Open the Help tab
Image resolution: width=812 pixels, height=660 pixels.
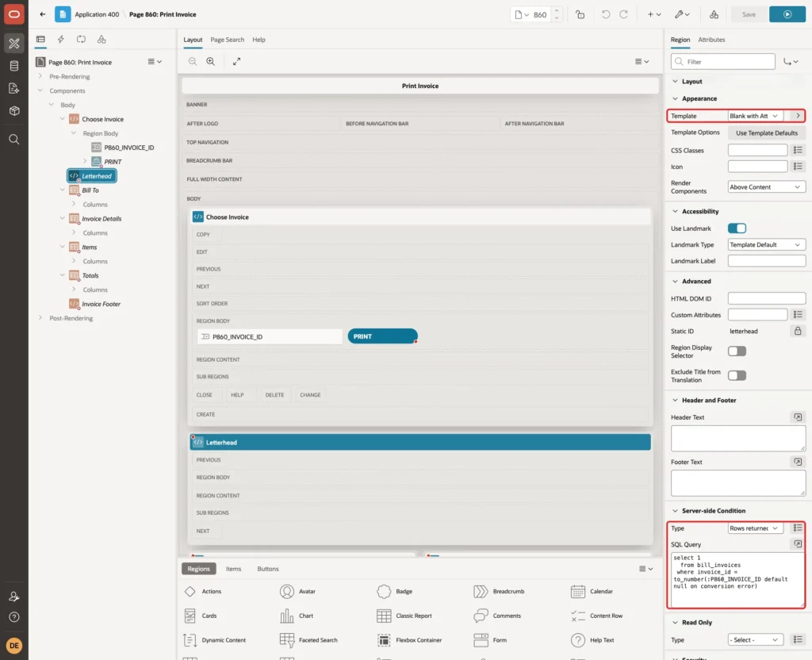tap(259, 40)
